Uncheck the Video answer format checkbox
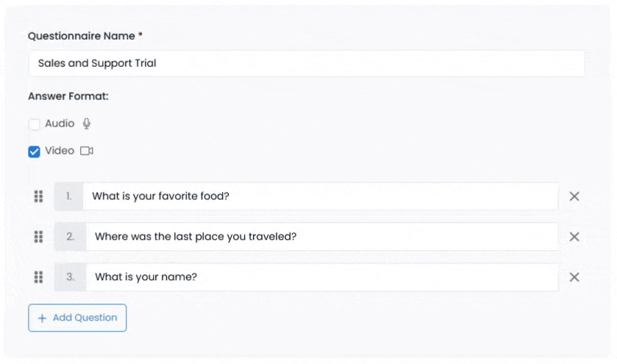617x364 pixels. (35, 151)
